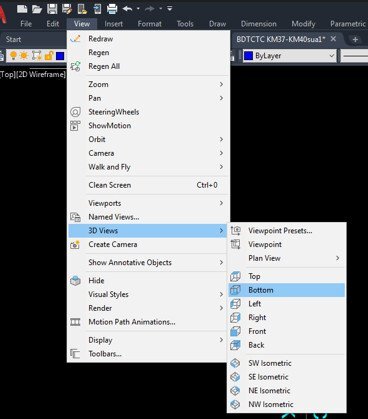Click the Hide icon in the View menu
This screenshot has width=368, height=419.
pyautogui.click(x=75, y=281)
